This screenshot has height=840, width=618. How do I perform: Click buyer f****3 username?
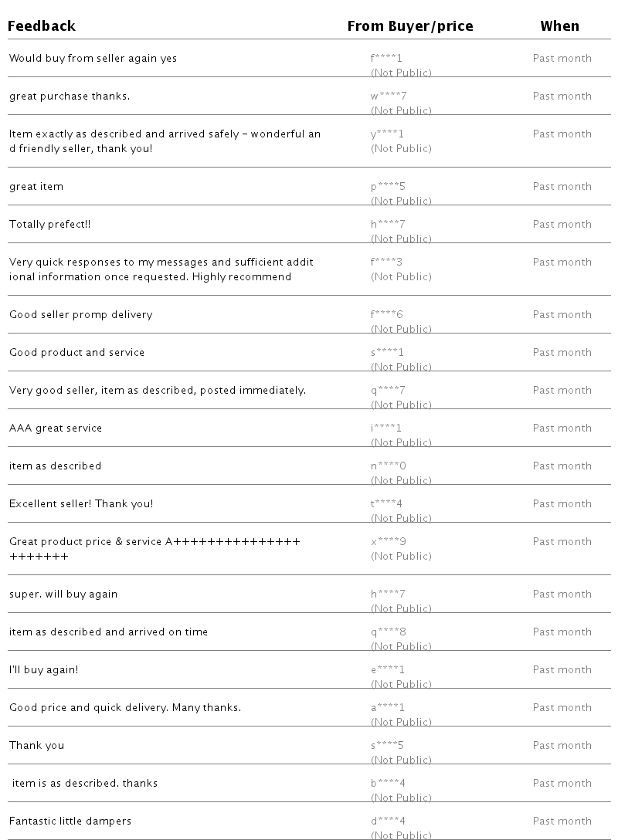[386, 262]
